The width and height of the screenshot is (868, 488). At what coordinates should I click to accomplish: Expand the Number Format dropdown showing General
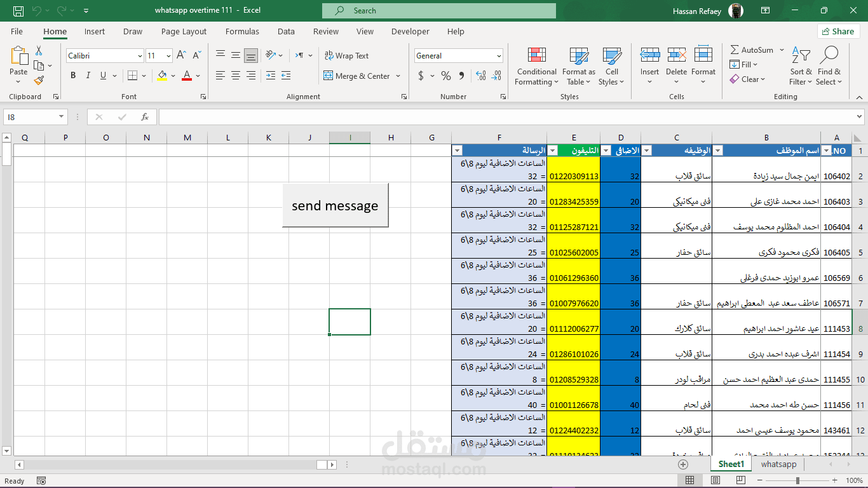tap(499, 56)
